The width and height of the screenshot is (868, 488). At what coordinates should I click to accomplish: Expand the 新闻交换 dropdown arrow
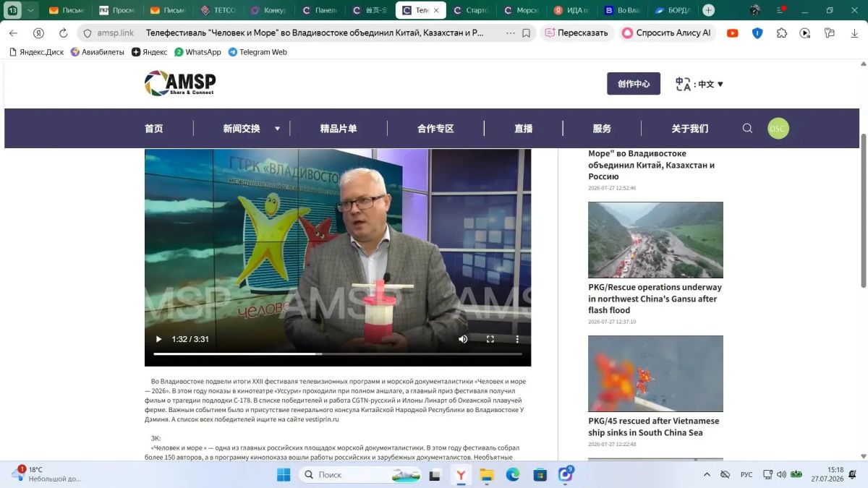tap(277, 129)
